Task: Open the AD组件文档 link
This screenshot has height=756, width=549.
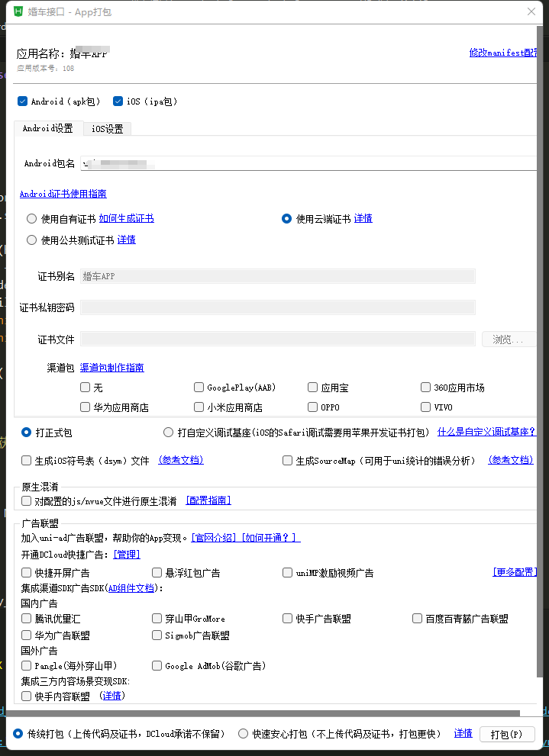Action: [x=131, y=587]
